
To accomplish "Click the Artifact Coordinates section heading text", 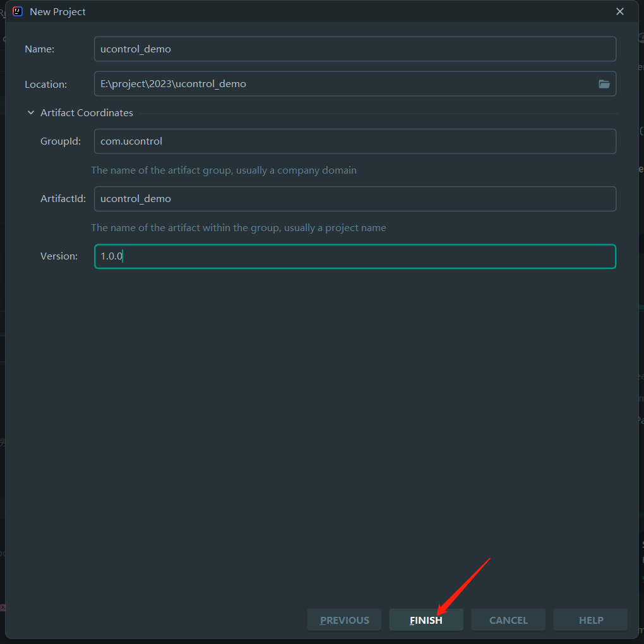I will (x=86, y=113).
